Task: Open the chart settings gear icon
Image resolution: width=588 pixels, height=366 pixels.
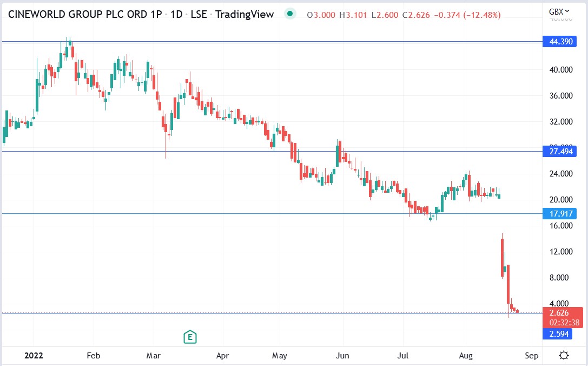Action: [565, 355]
